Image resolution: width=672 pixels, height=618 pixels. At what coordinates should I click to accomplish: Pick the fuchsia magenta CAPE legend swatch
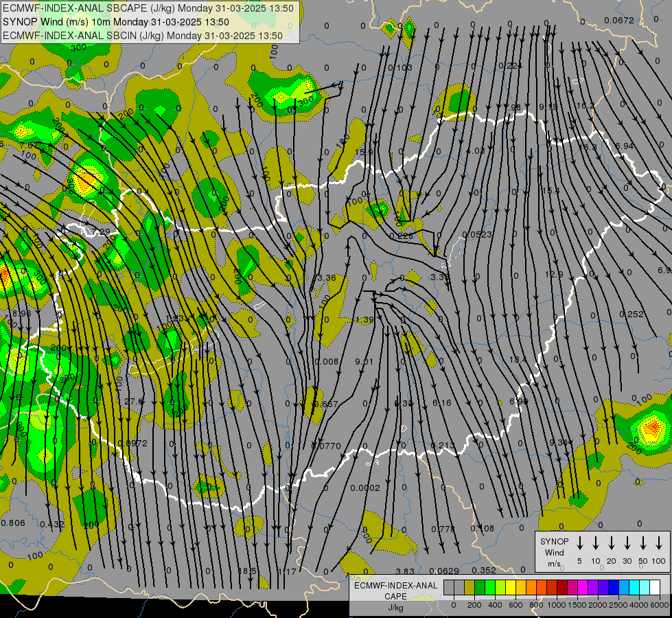583,587
